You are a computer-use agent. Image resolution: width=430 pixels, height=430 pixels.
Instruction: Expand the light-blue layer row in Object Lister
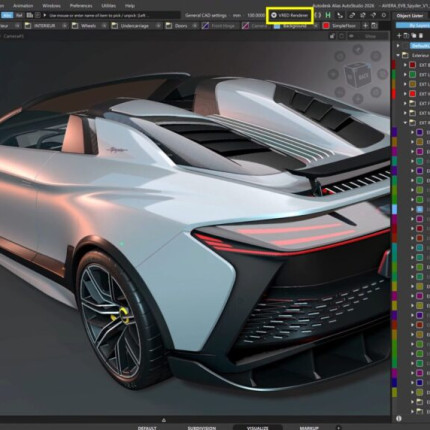click(x=412, y=209)
